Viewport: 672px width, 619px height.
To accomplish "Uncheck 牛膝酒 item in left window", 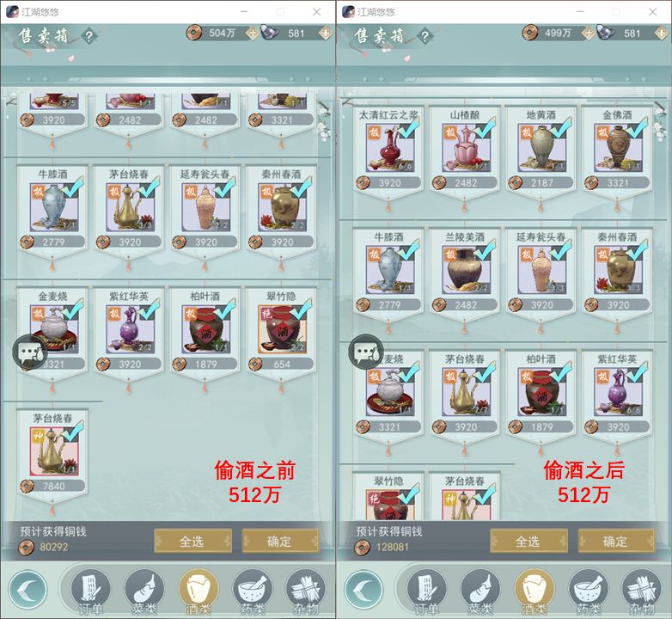I will [53, 208].
